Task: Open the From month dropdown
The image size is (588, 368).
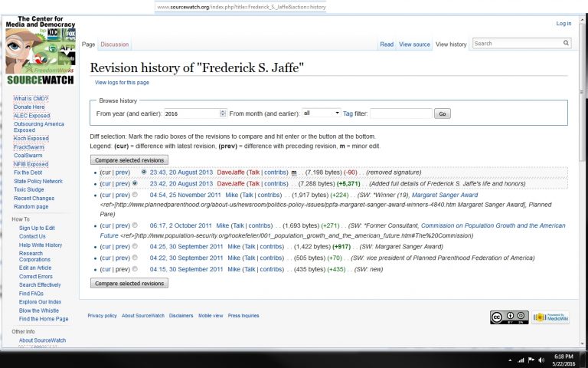Action: 322,113
